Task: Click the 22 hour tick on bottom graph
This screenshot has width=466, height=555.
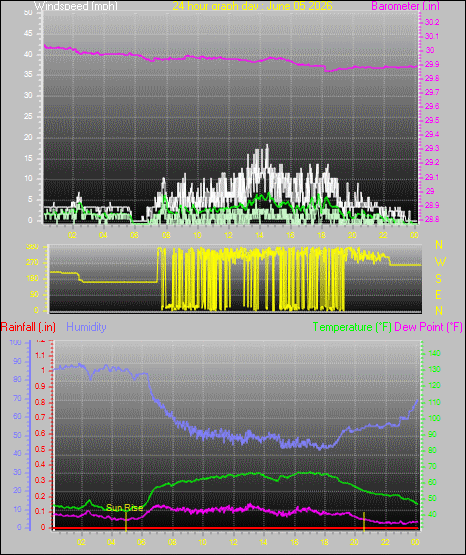Action: 385,542
